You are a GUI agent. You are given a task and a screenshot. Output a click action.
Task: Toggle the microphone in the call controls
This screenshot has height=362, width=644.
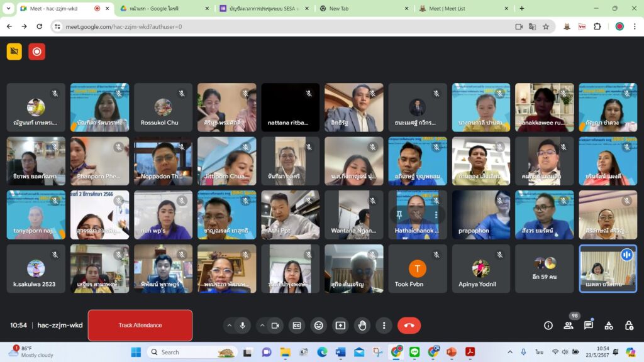tap(242, 325)
